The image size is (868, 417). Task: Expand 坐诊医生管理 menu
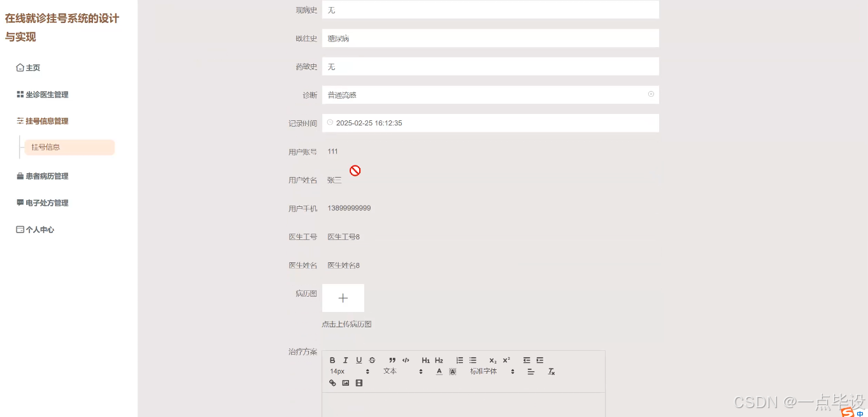42,94
